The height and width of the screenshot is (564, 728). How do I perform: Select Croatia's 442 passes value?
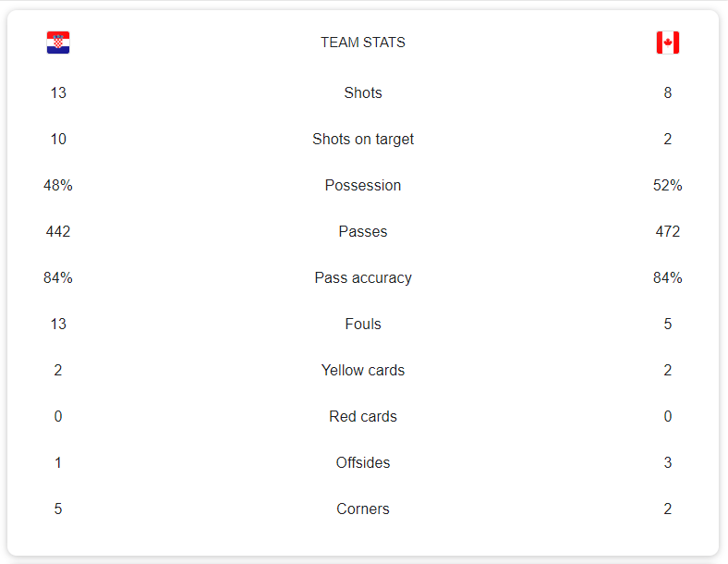[58, 231]
